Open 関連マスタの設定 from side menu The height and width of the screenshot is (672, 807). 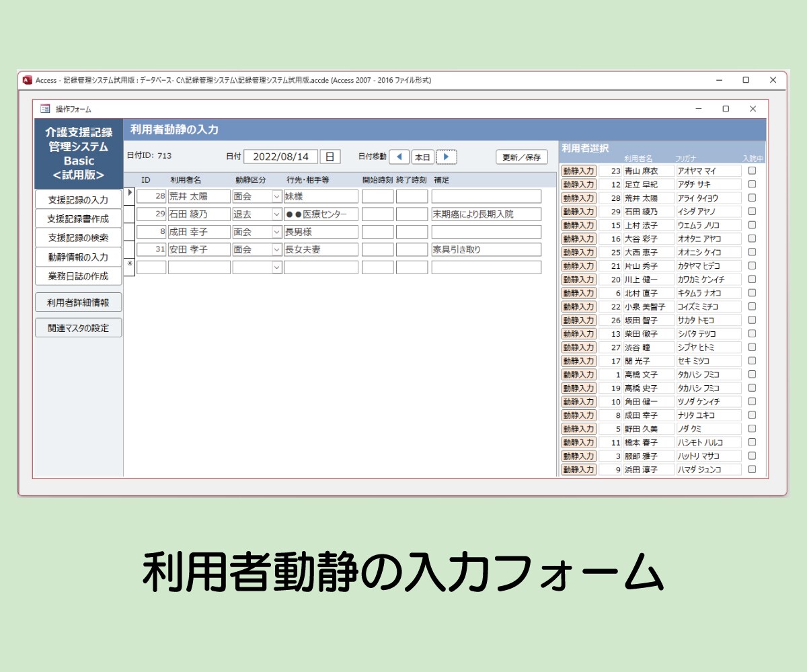click(78, 328)
